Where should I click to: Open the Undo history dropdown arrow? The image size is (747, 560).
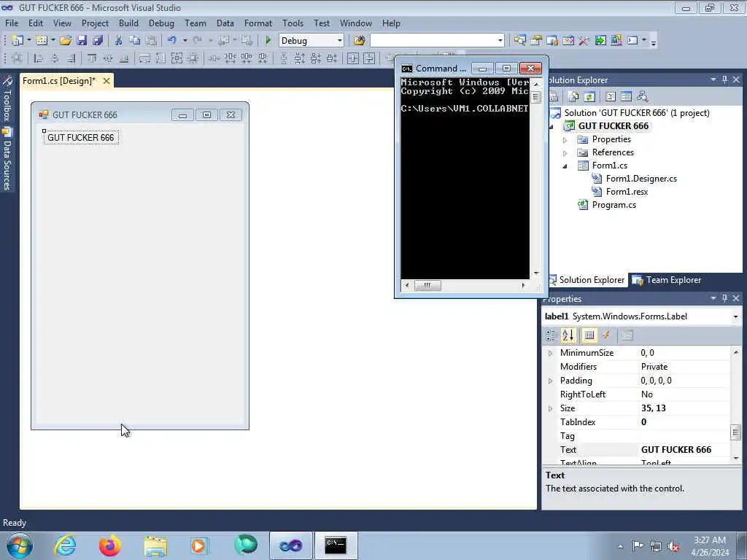[185, 41]
